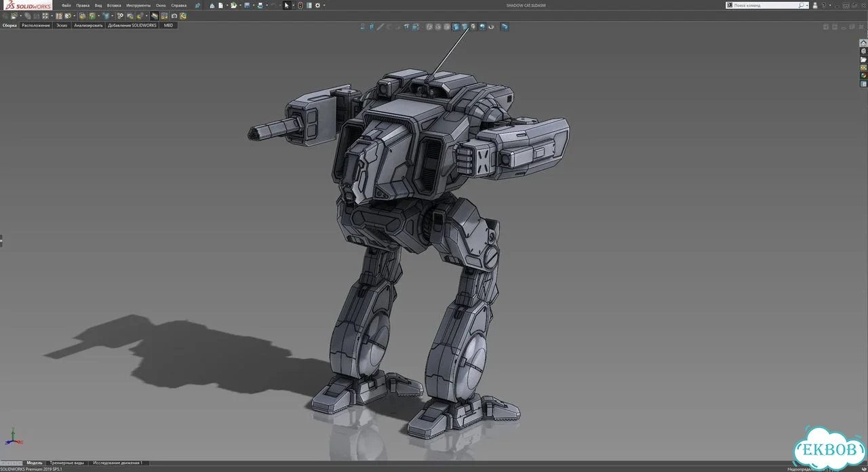Click the Help question mark icon
This screenshot has width=868, height=472.
point(824,5)
